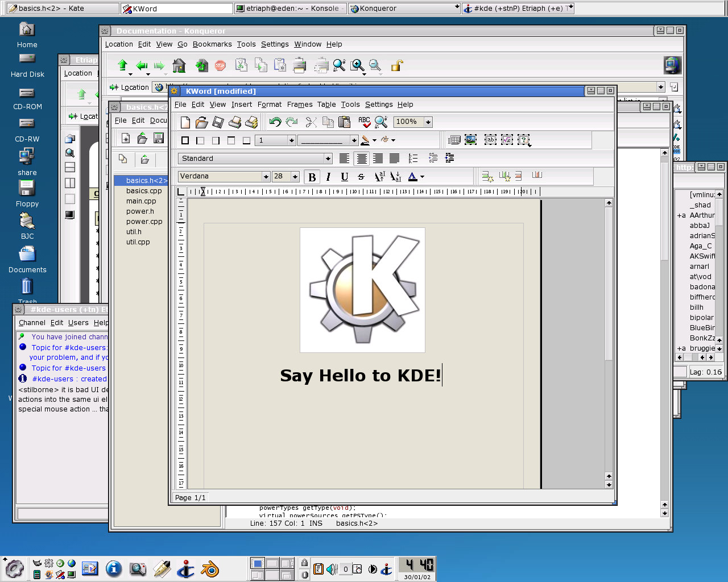Cut selection with scissors icon in KWord
This screenshot has height=582, width=728.
click(x=311, y=122)
